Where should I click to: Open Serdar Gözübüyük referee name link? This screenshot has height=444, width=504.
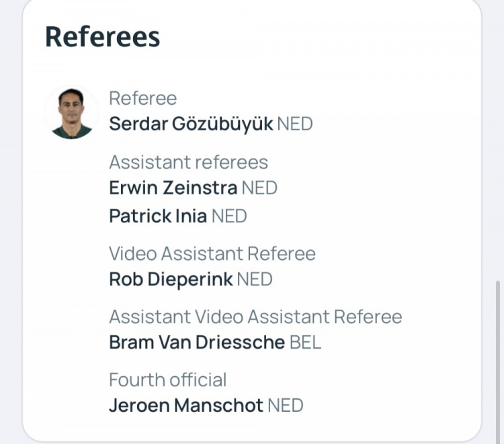(191, 124)
